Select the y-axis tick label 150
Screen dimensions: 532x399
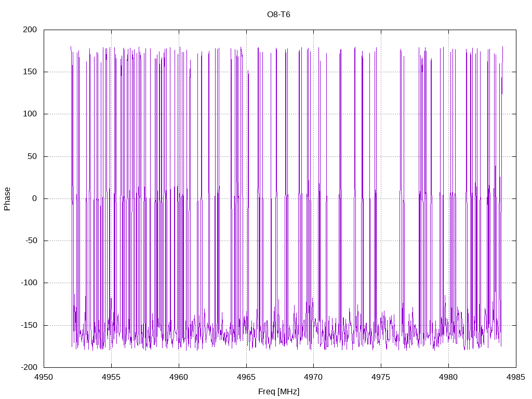tap(30, 72)
